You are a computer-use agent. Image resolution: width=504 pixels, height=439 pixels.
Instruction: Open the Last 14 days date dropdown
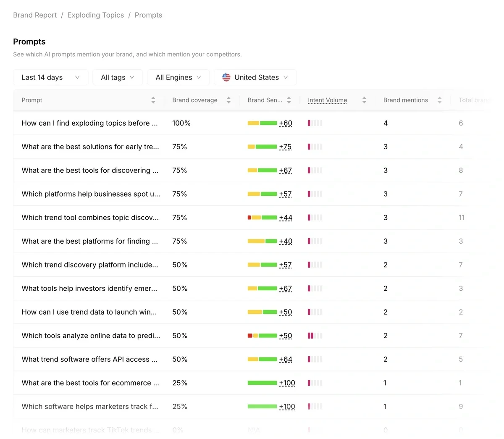[51, 77]
